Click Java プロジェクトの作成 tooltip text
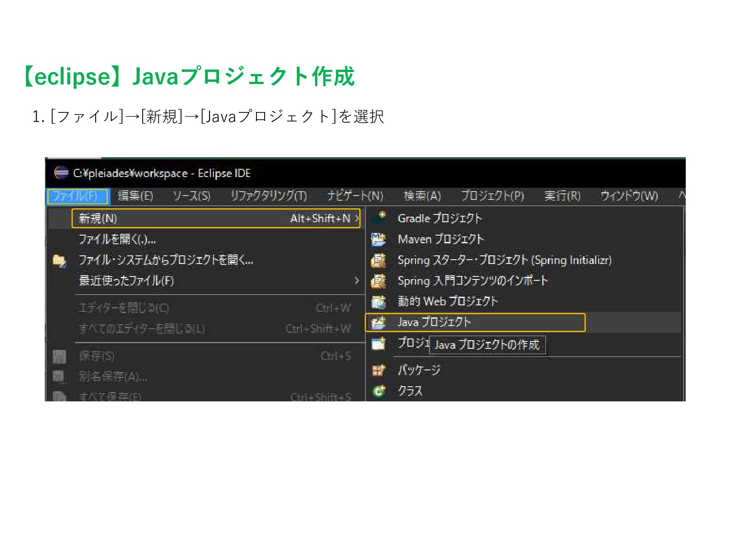This screenshot has height=534, width=756. (x=487, y=345)
